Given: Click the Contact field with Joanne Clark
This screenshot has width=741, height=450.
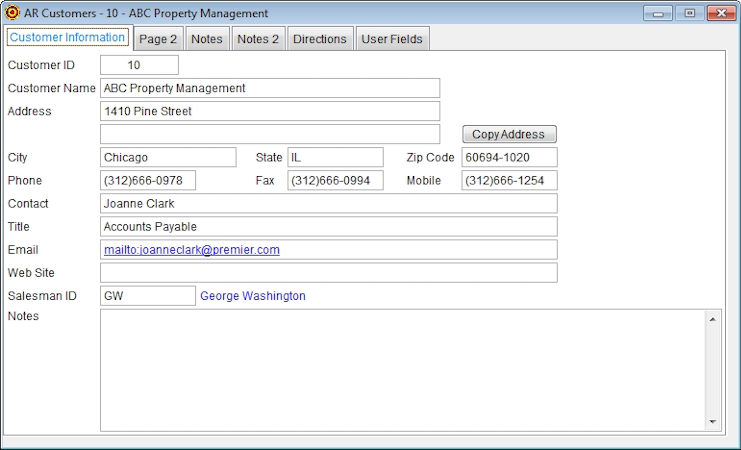Looking at the screenshot, I should [328, 204].
